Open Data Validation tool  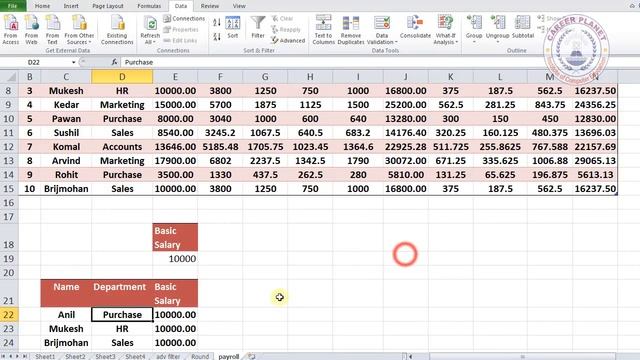click(x=382, y=29)
